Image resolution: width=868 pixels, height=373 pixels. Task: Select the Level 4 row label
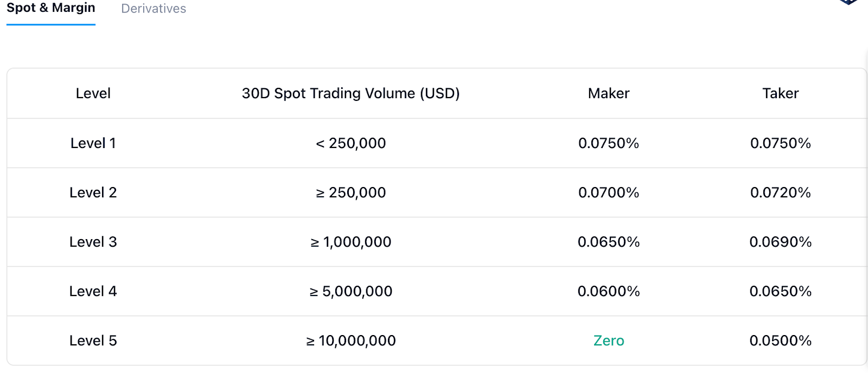click(93, 291)
